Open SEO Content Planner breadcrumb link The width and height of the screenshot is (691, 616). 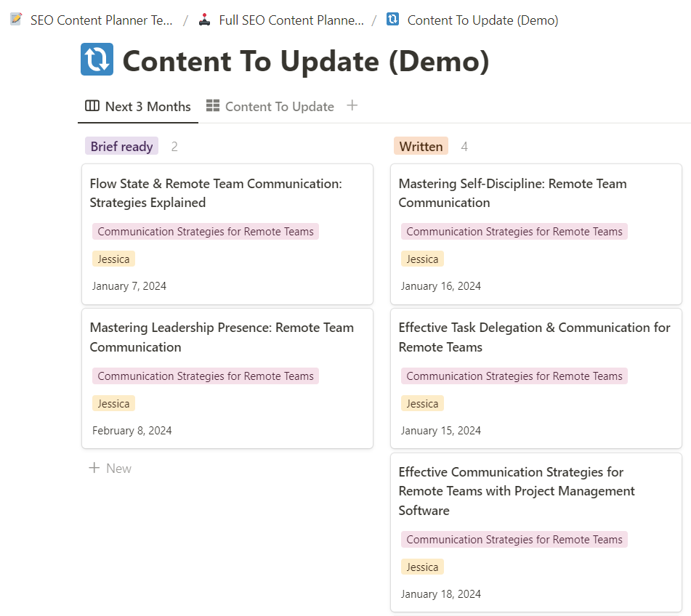pos(101,20)
